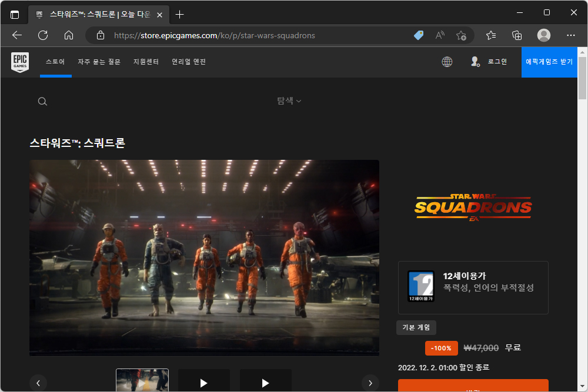Minimize the browser window

click(x=520, y=13)
